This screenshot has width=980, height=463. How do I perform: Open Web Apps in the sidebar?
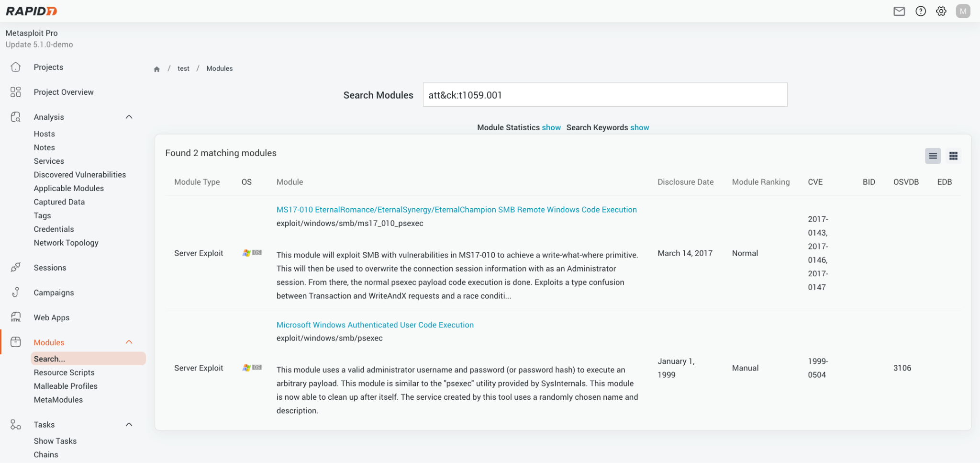[52, 317]
